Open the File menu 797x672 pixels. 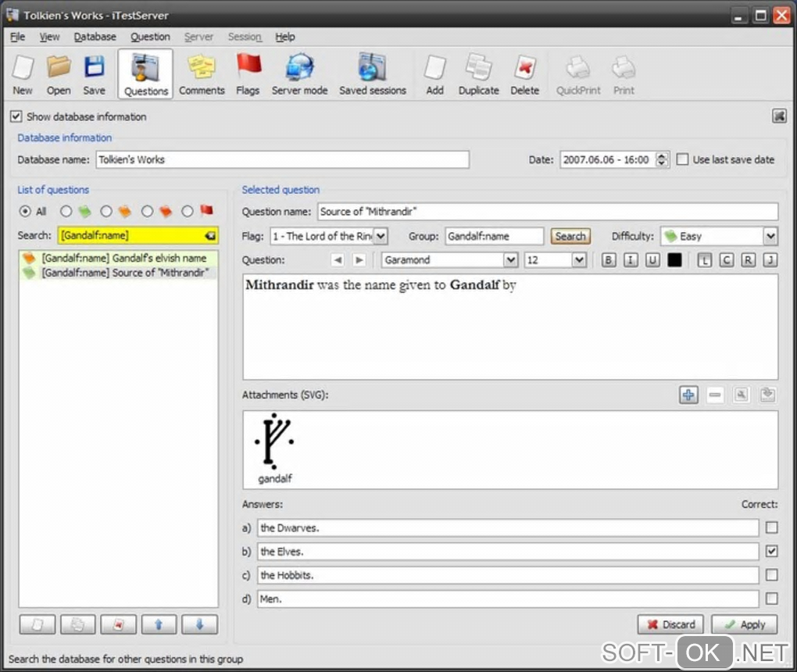[17, 37]
